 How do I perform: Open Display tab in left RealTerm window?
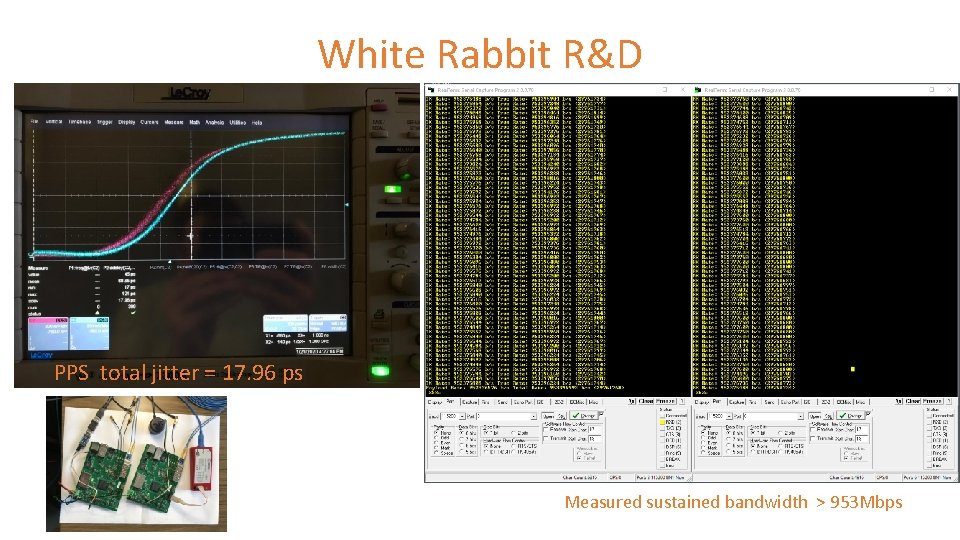pos(435,402)
